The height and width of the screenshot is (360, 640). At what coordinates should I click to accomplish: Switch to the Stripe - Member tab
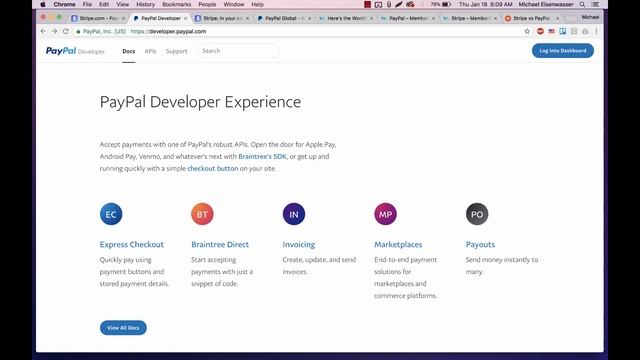[469, 18]
